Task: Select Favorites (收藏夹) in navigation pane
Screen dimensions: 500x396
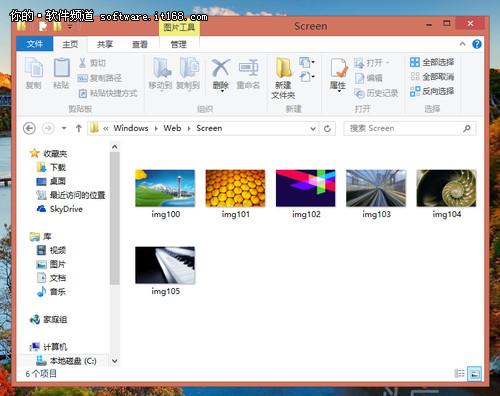Action: click(48, 153)
